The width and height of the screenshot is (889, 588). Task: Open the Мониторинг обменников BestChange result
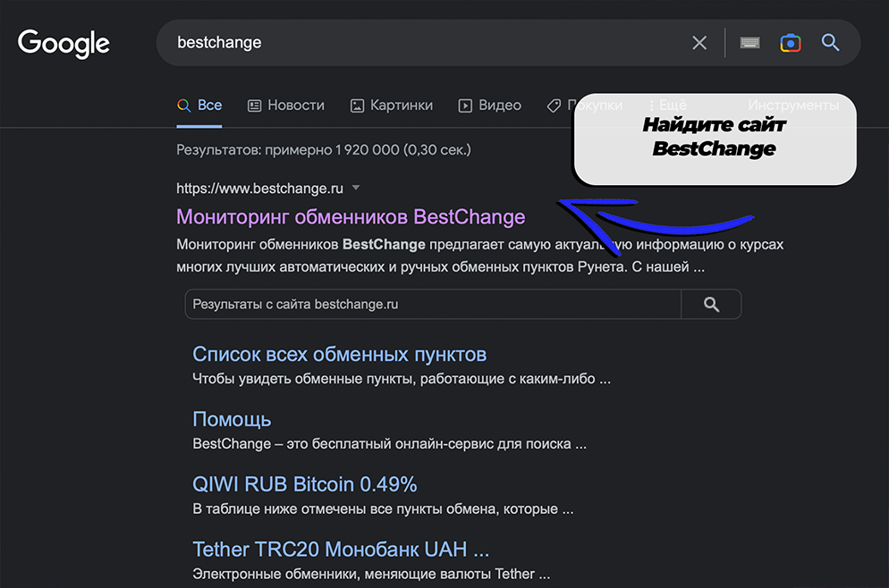(351, 217)
